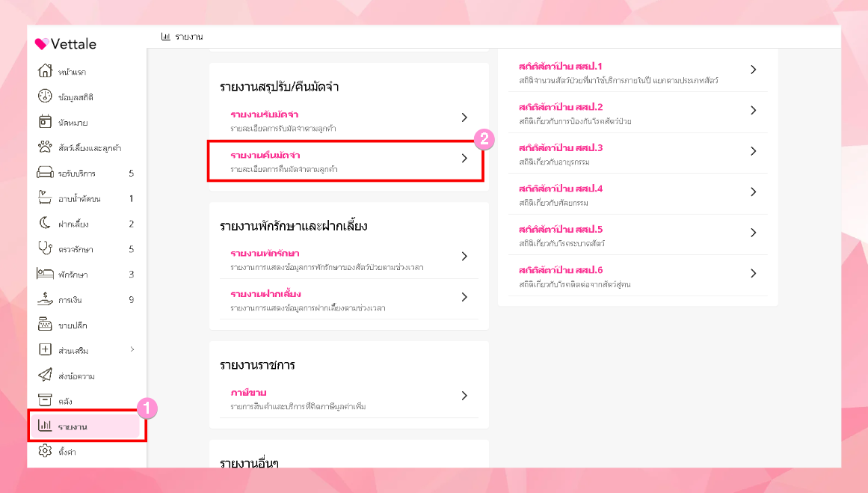Image resolution: width=868 pixels, height=493 pixels.
Task: Open the waiting-for-service sofa icon
Action: point(45,172)
